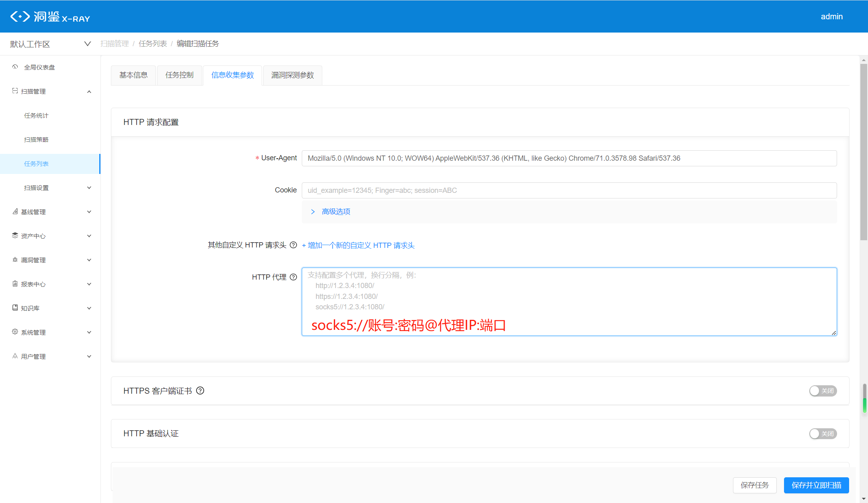Enable the HTTP 基础认证 switch
This screenshot has height=503, width=868.
tap(823, 433)
